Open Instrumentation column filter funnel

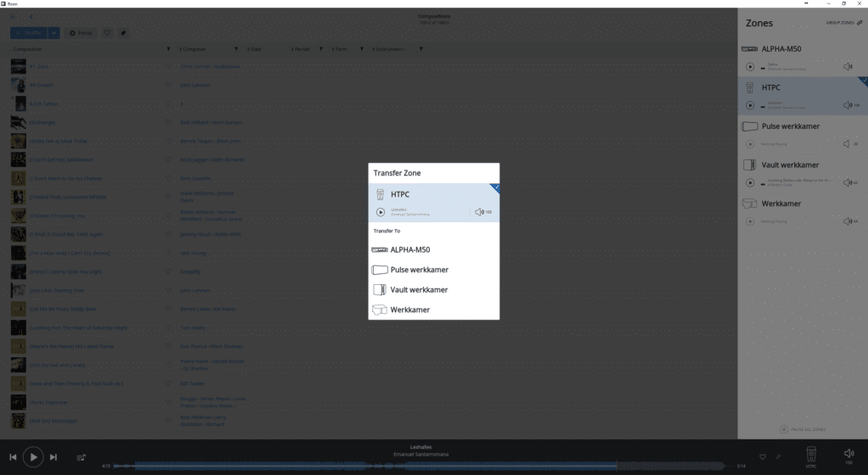pos(420,49)
